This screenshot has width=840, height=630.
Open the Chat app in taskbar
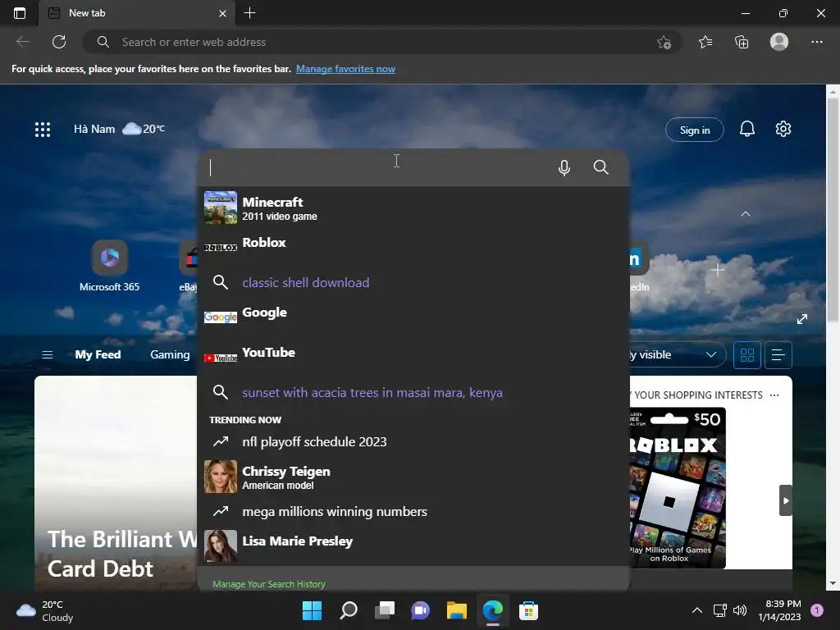(421, 610)
